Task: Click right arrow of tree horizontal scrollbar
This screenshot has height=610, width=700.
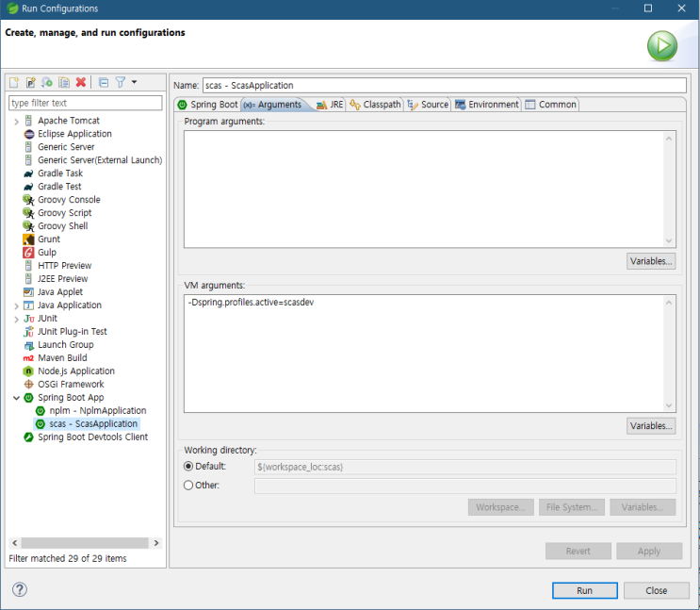Action: [156, 543]
